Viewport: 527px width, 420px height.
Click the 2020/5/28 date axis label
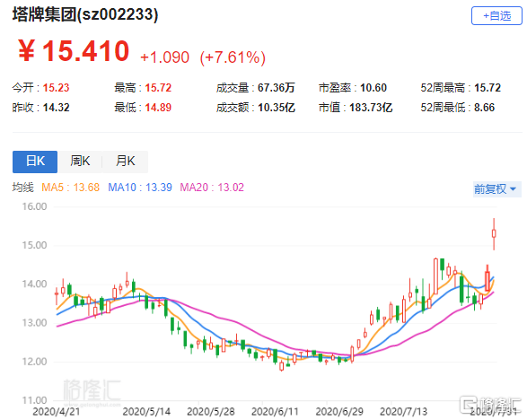[x=211, y=412]
